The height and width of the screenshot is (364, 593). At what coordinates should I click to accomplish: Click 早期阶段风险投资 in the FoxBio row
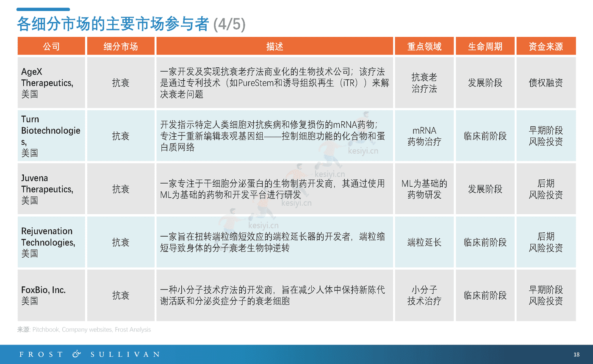(546, 295)
